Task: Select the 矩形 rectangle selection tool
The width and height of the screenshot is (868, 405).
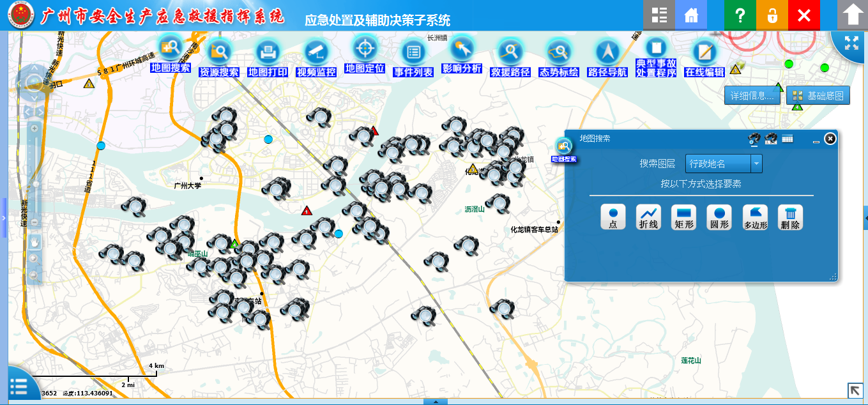Action: tap(684, 217)
